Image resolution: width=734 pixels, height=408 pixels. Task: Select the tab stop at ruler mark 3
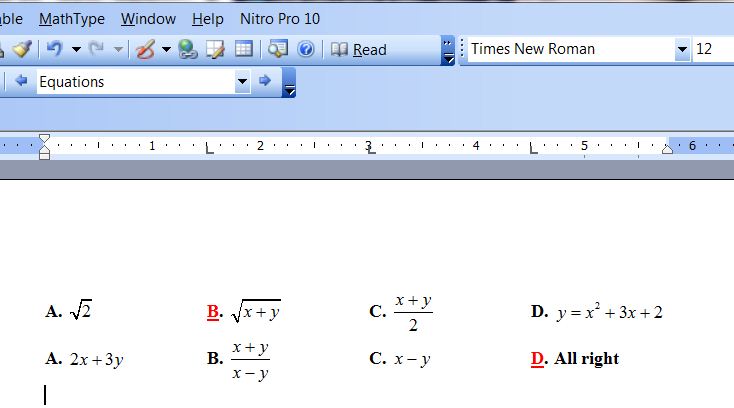tap(371, 149)
